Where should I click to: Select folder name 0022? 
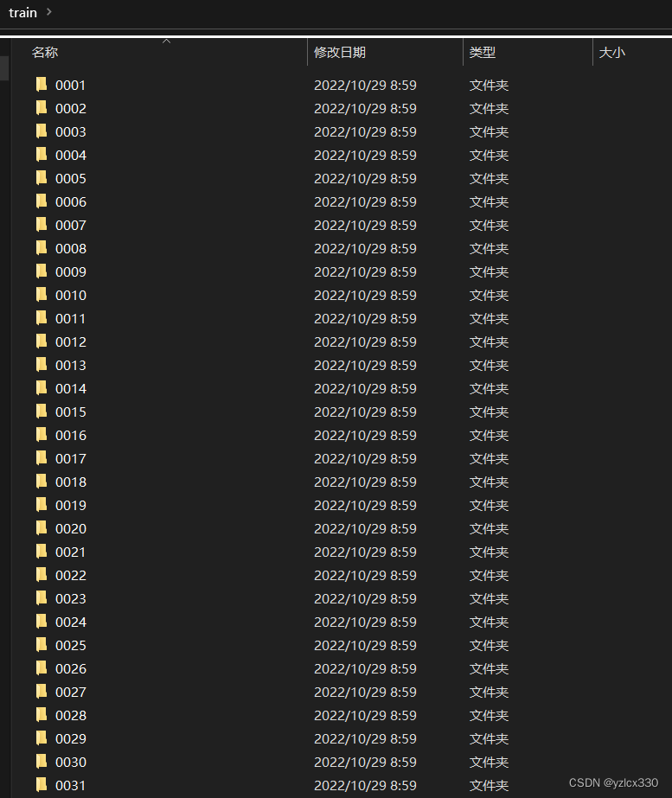pos(71,575)
